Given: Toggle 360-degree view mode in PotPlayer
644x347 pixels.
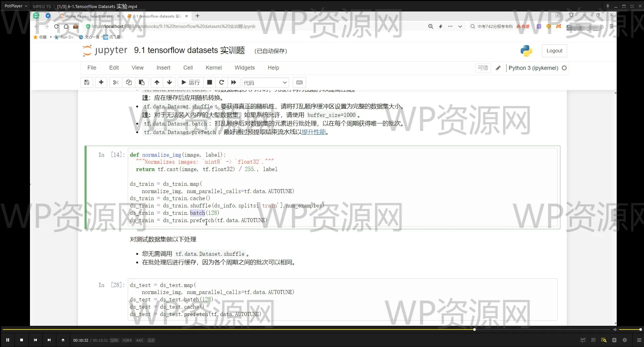Looking at the screenshot, I should click(583, 340).
